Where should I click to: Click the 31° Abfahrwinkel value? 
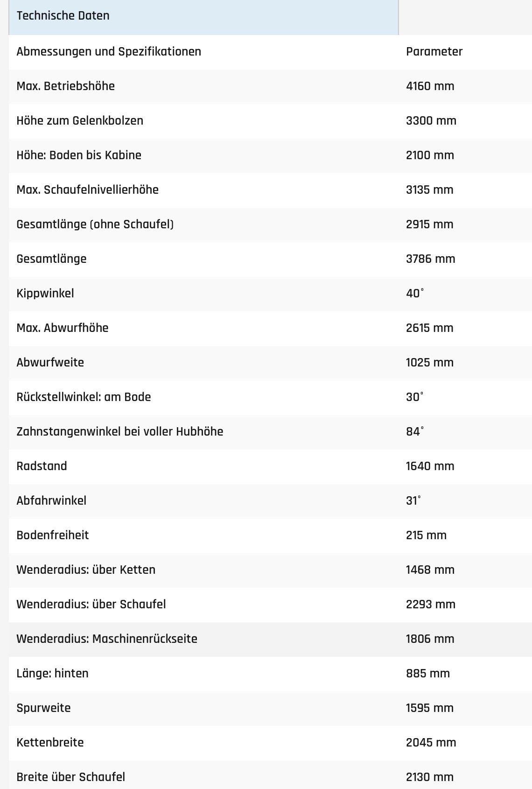tap(413, 500)
